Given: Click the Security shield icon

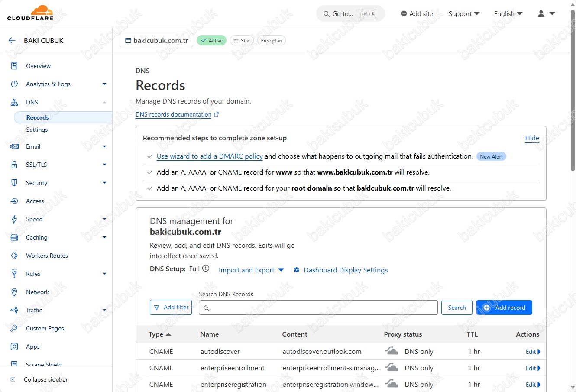Looking at the screenshot, I should coord(14,183).
